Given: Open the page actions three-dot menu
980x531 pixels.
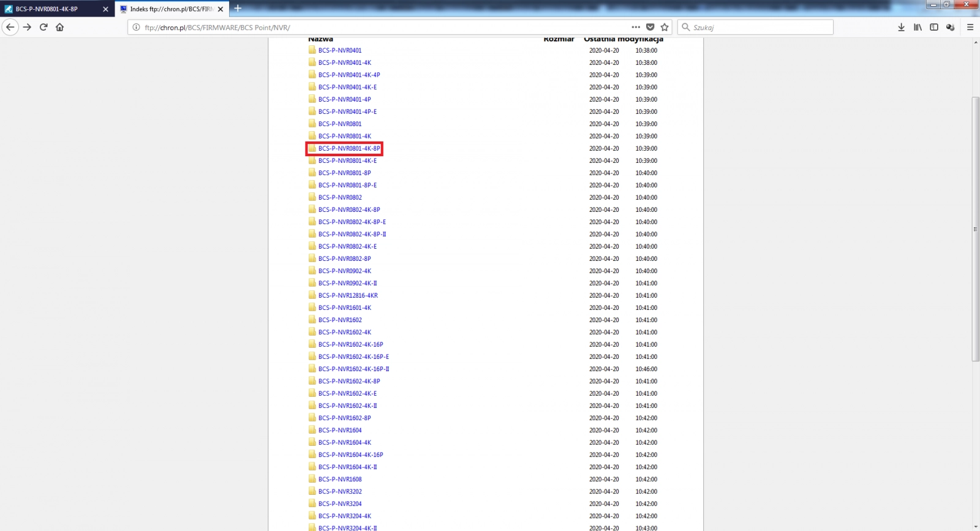Looking at the screenshot, I should (x=636, y=27).
